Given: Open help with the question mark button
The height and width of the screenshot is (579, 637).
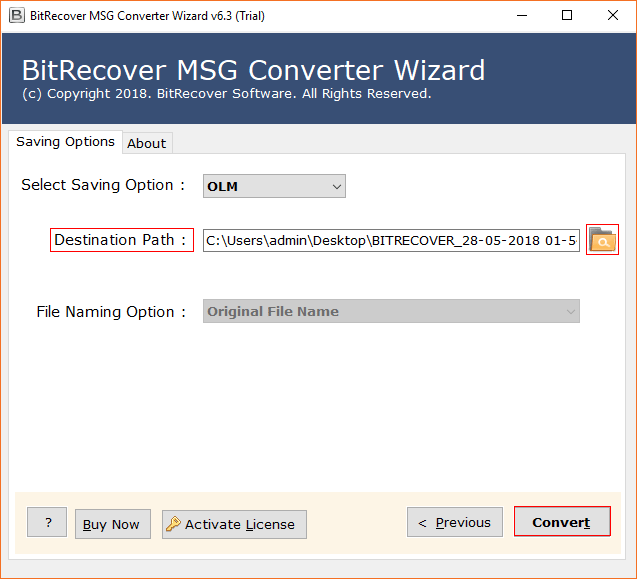Looking at the screenshot, I should click(x=47, y=522).
